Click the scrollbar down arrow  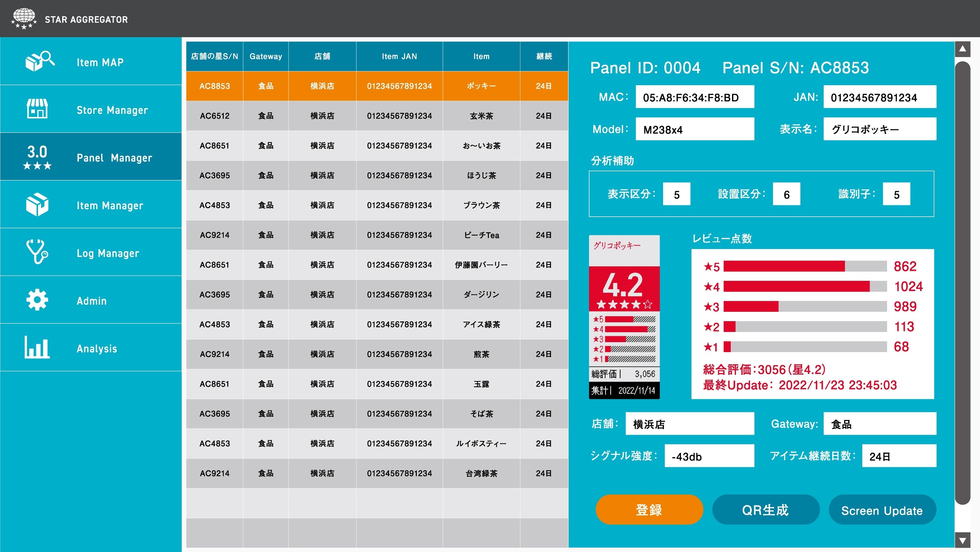point(962,540)
